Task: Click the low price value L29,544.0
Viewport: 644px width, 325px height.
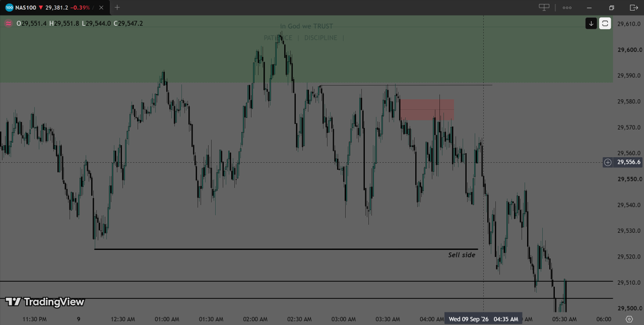Action: [96, 24]
